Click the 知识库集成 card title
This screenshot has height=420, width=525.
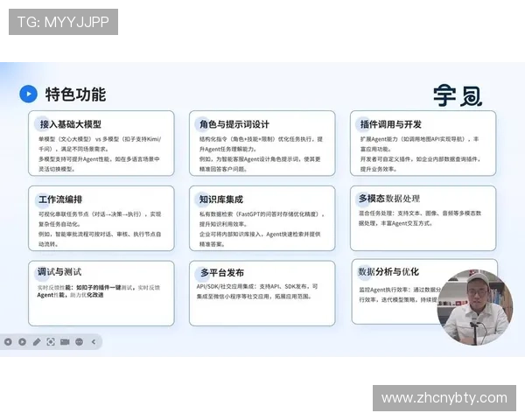[221, 199]
